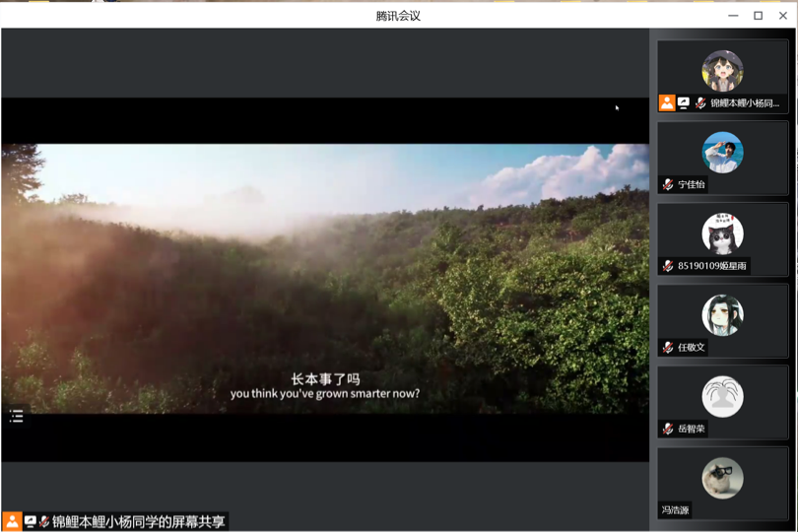Click the screen-sharing icon on 锦鲤本鲤小杨's tile
798x532 pixels.
click(684, 102)
